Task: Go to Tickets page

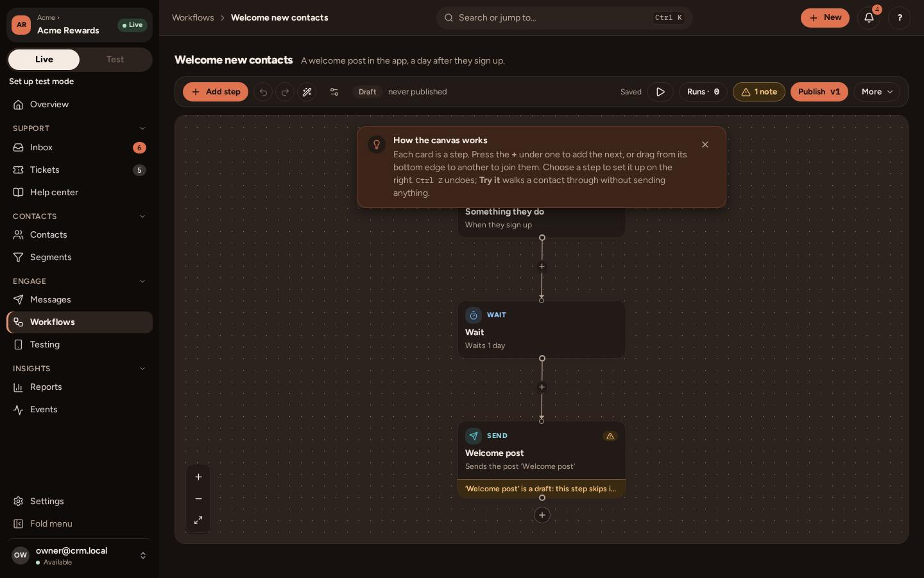Action: click(x=80, y=170)
